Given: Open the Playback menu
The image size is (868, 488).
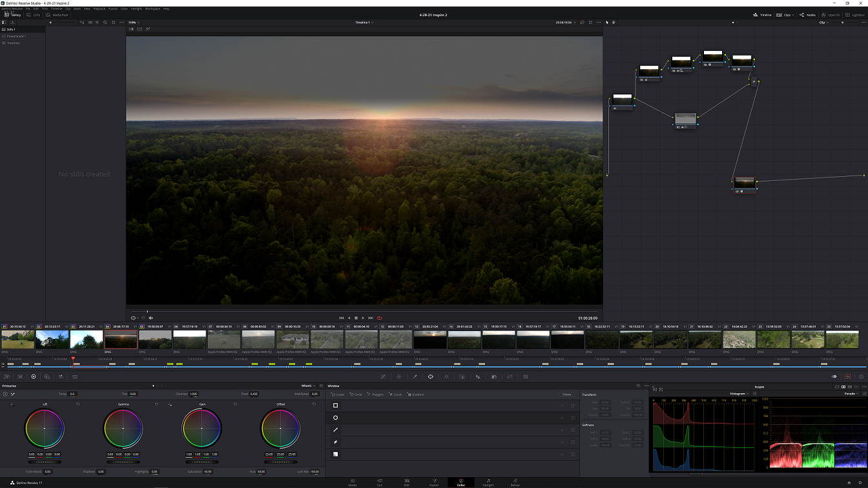Looking at the screenshot, I should coord(99,8).
